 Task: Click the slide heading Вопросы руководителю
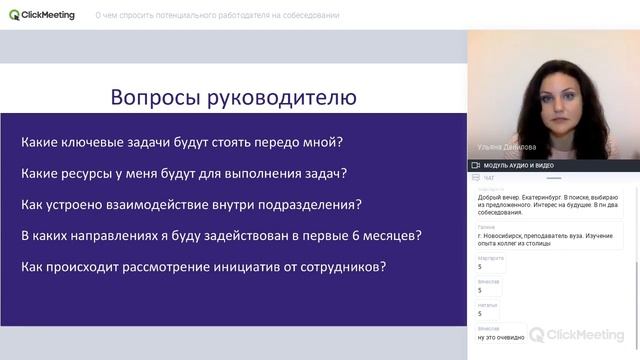pos(233,98)
